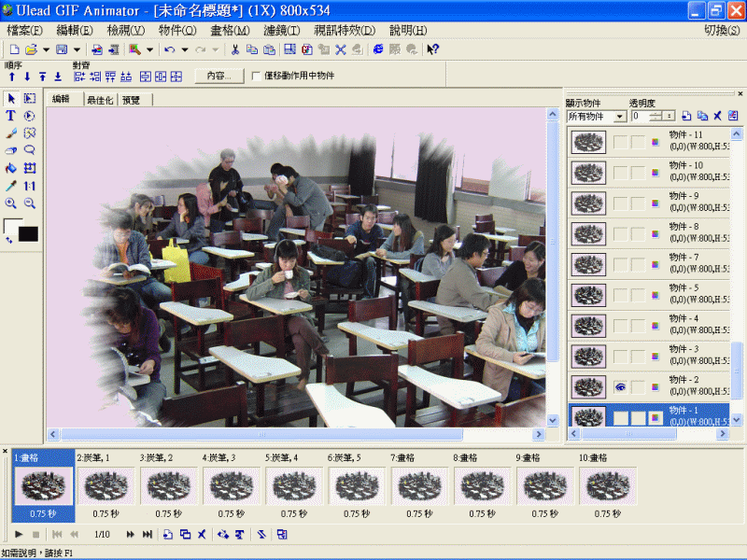Select the Eraser tool

pyautogui.click(x=11, y=150)
